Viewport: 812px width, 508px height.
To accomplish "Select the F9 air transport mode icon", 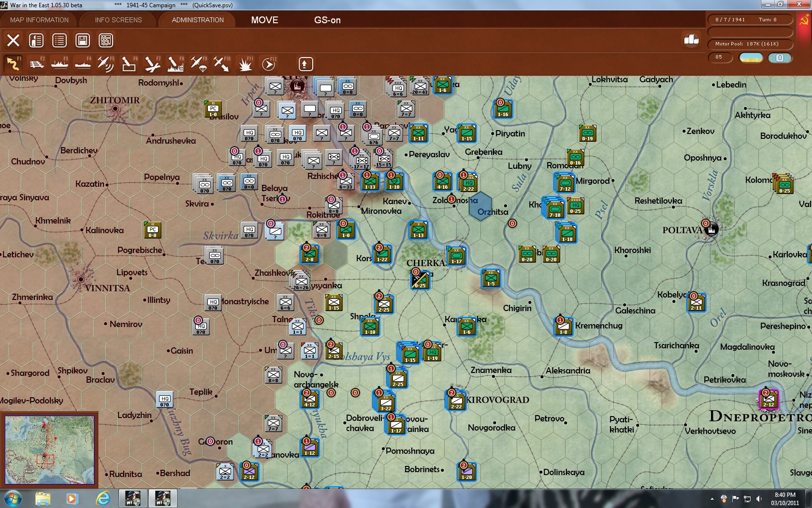I will click(x=199, y=63).
